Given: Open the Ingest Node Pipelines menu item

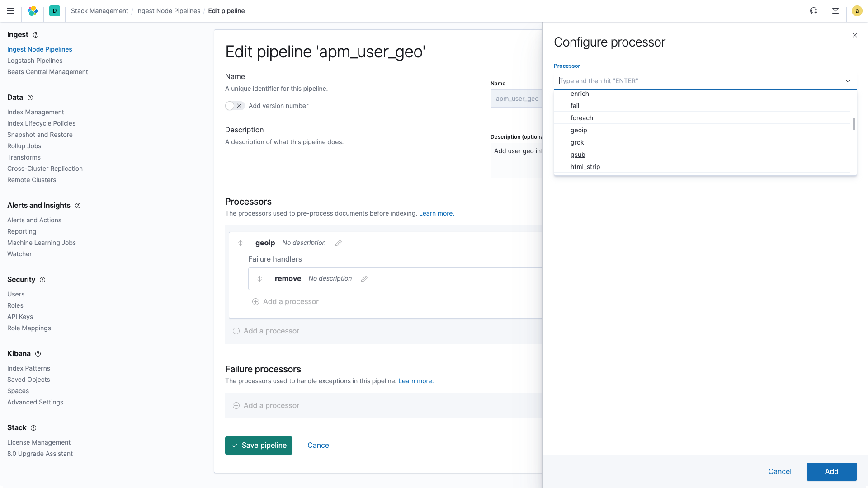Looking at the screenshot, I should [39, 49].
